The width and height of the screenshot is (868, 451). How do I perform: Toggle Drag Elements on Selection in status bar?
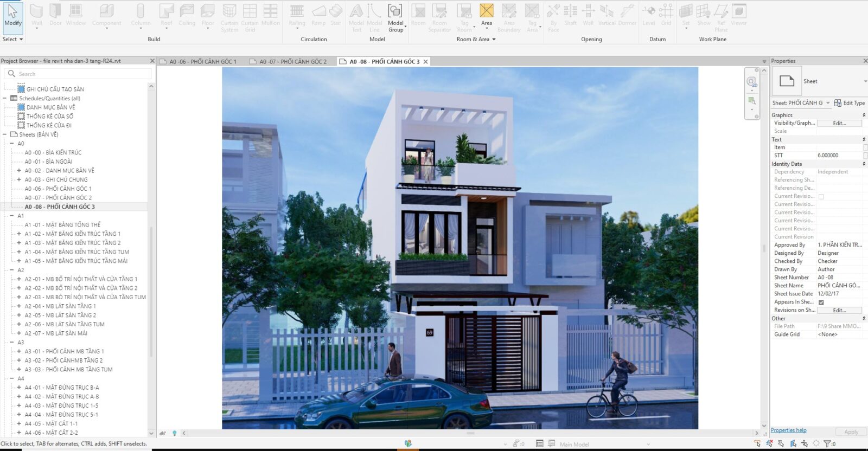point(805,444)
